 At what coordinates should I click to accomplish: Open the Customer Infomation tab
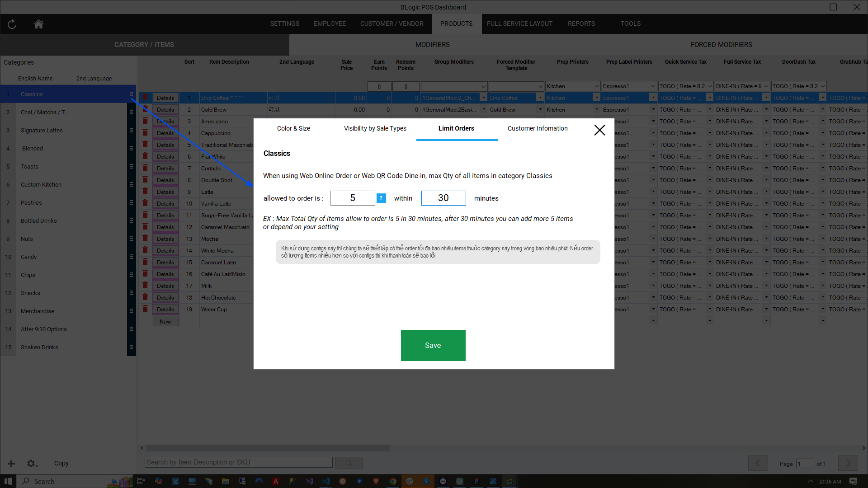pos(537,128)
